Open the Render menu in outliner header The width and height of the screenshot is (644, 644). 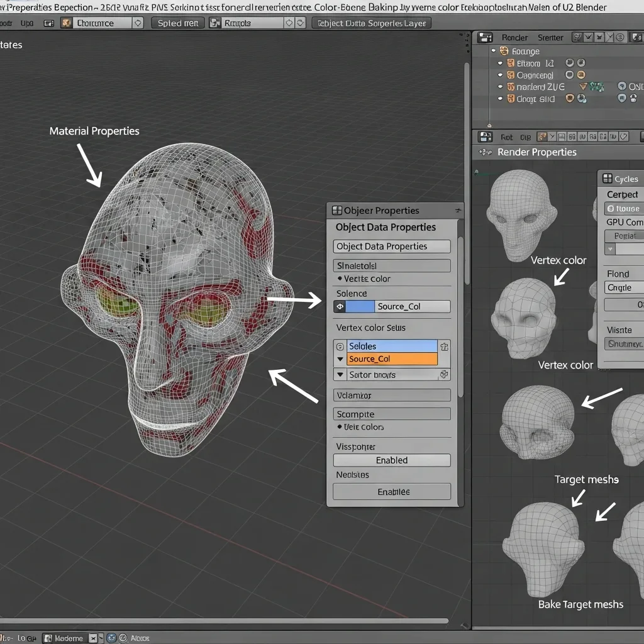[x=514, y=38]
